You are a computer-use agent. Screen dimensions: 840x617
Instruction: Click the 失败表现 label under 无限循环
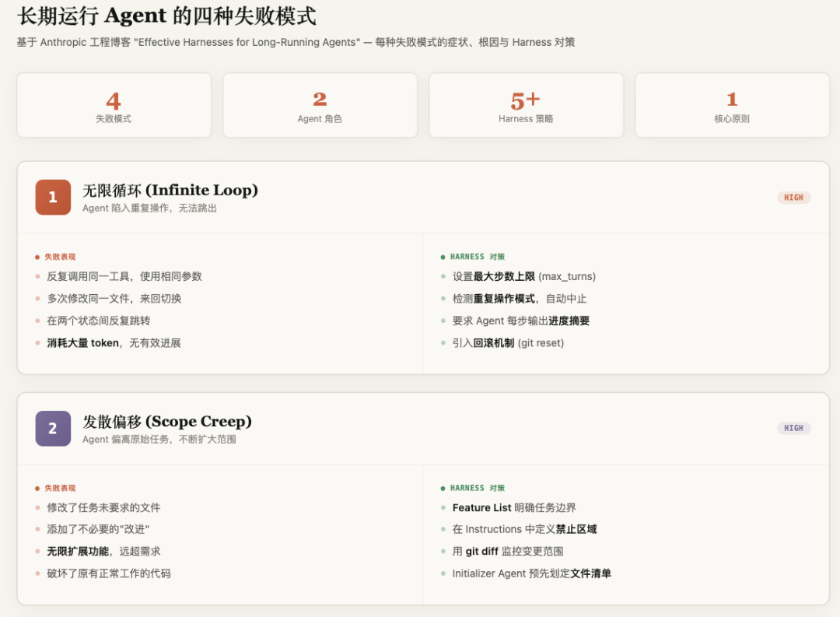click(59, 257)
